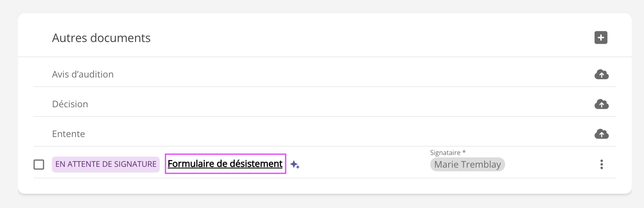Image resolution: width=644 pixels, height=208 pixels.
Task: Click the cloud icon right of Entente
Action: coord(601,134)
